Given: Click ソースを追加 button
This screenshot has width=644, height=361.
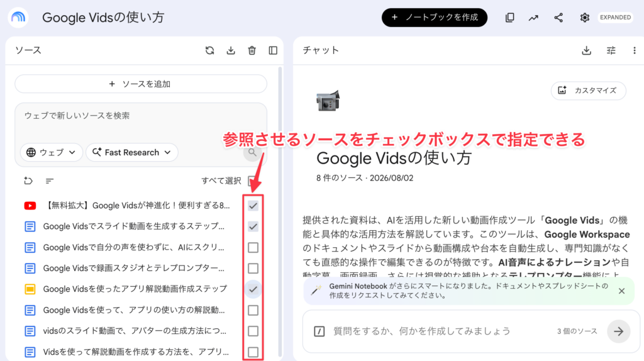Looking at the screenshot, I should pyautogui.click(x=141, y=84).
